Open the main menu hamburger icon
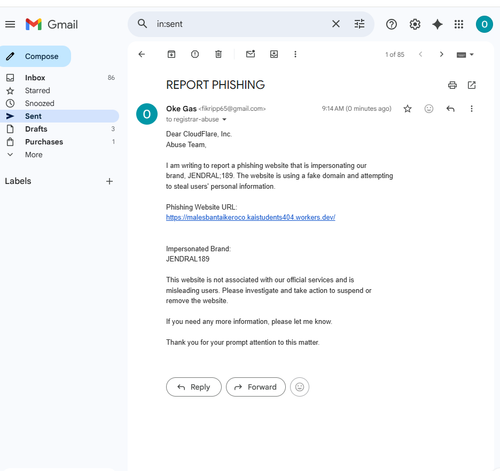Screen dimensions: 500x471 (10, 24)
